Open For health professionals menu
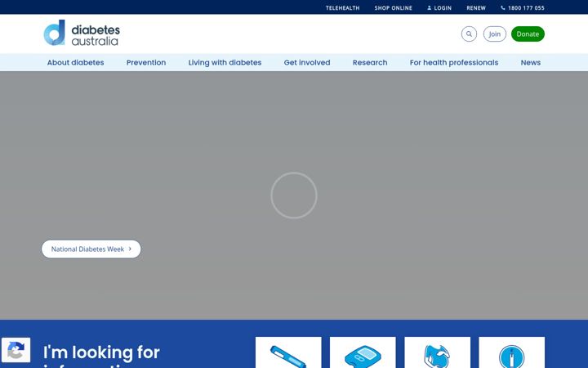This screenshot has width=588, height=368. tap(454, 62)
